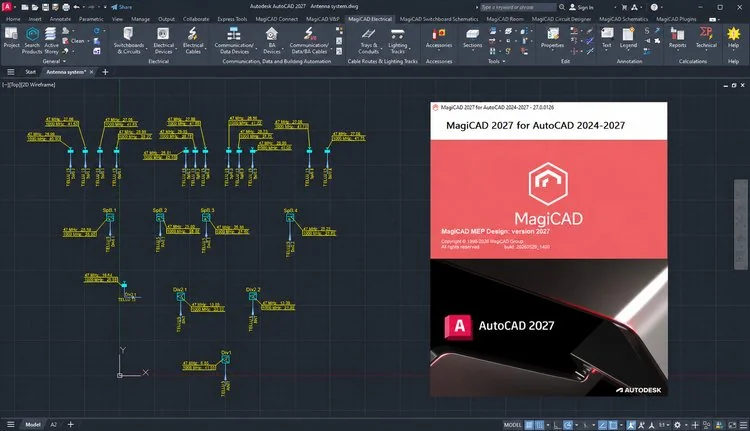Switch to the MagiCAD Connect ribbon tab
This screenshot has height=431, width=750.
click(x=276, y=19)
